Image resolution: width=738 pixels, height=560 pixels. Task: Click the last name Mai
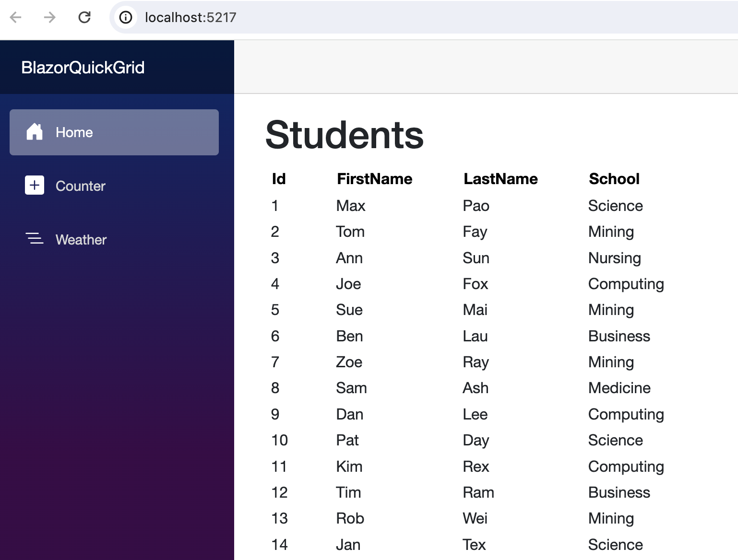click(x=475, y=310)
